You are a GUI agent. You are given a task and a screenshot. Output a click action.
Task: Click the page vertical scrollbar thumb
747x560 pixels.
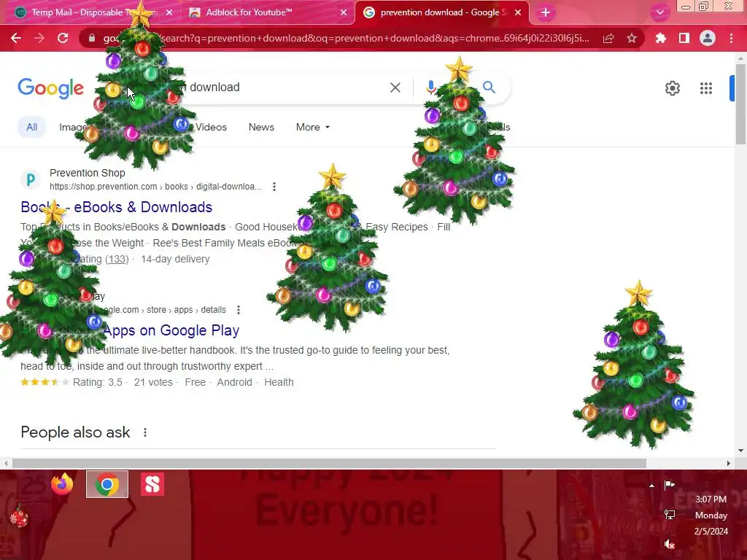coord(740,104)
